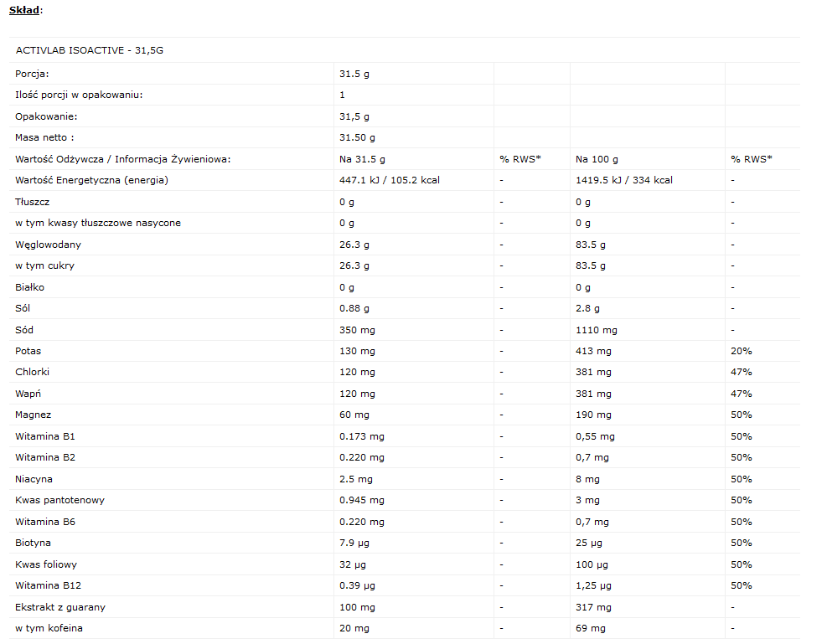Select the Wartość Energetyczna (energia) label
Viewport: 827px width, 644px height.
(91, 180)
